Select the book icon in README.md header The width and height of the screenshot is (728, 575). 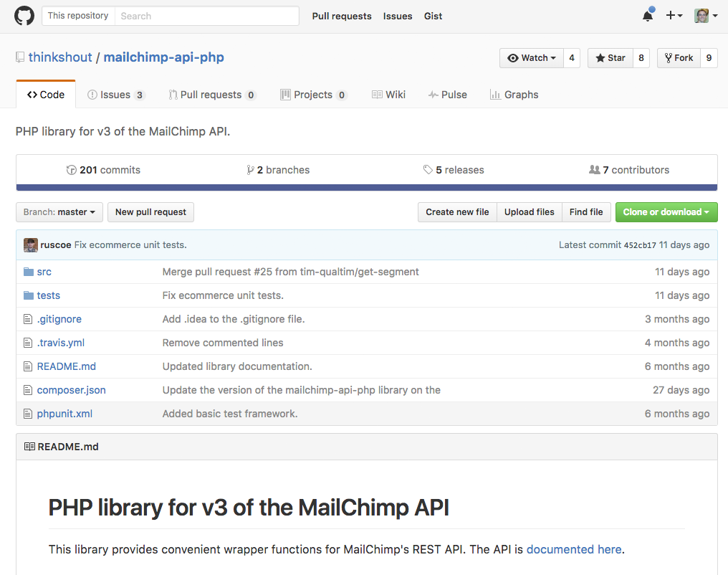[29, 447]
